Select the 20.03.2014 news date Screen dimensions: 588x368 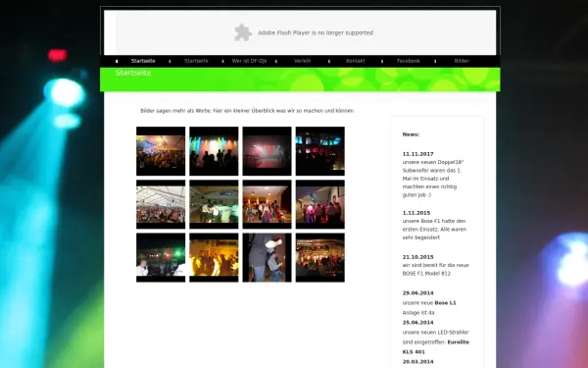pos(417,361)
